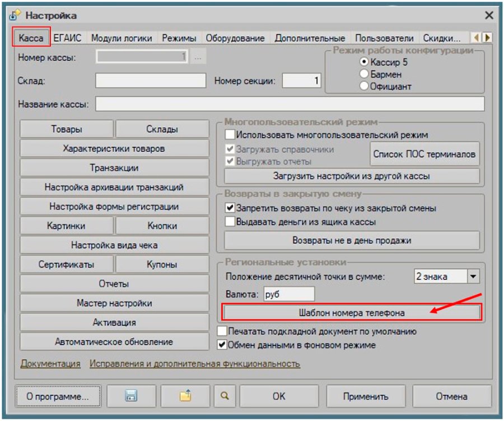Click the Название кассы input field
Viewport: 504px width, 421px height.
pos(290,104)
